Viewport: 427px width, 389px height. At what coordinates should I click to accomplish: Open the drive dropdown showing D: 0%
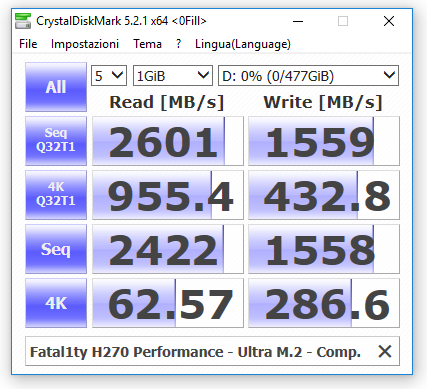coord(308,76)
